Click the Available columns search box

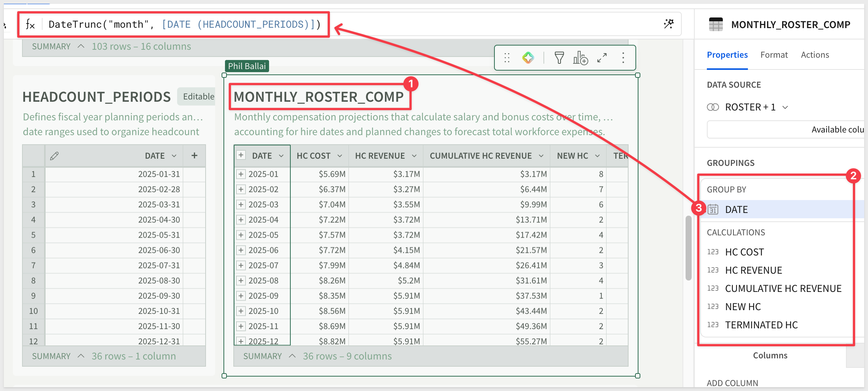coord(786,129)
